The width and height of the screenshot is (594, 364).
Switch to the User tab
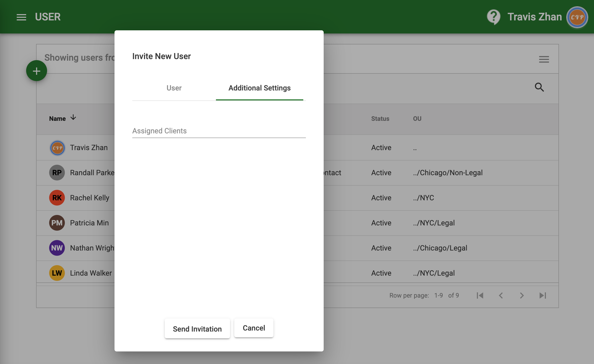point(174,88)
